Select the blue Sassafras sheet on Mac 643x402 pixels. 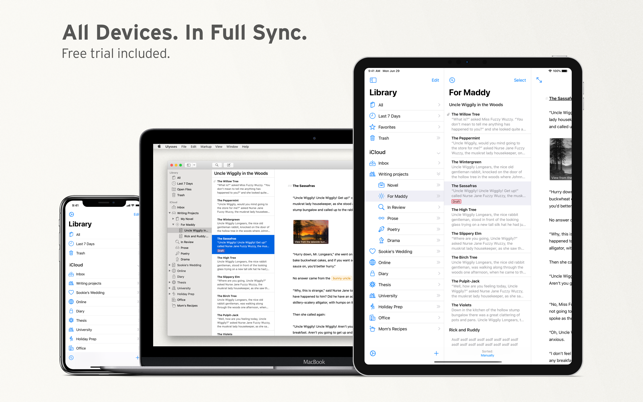click(x=243, y=244)
